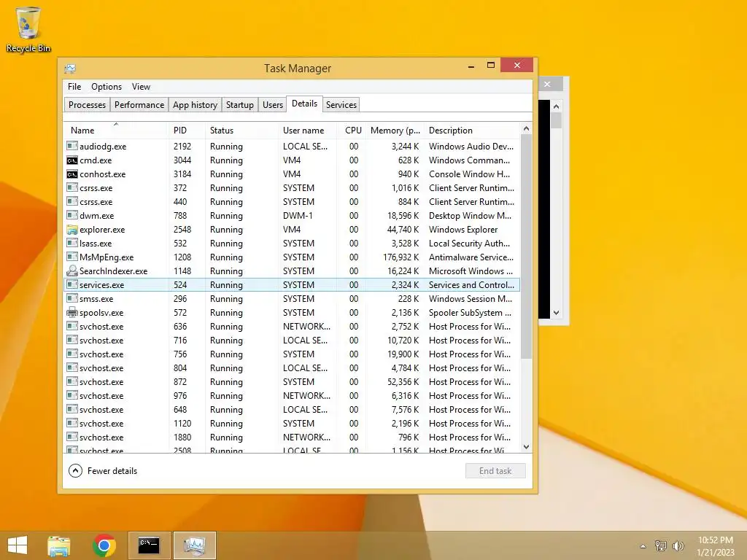Click the volume speaker tray icon

[x=678, y=545]
